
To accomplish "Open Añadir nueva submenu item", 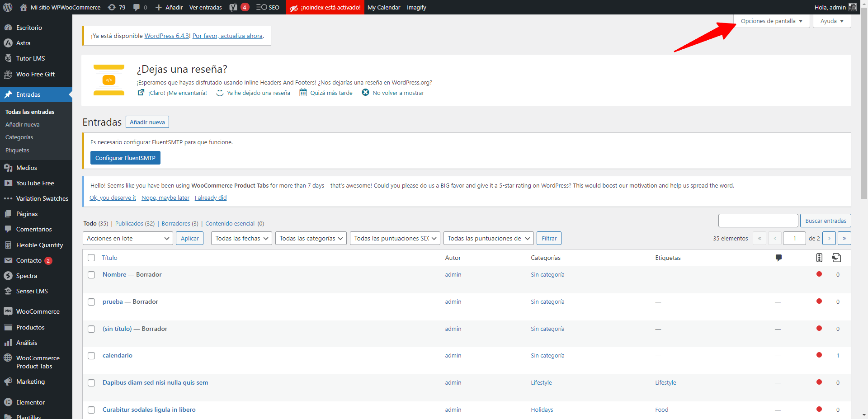I will [23, 124].
